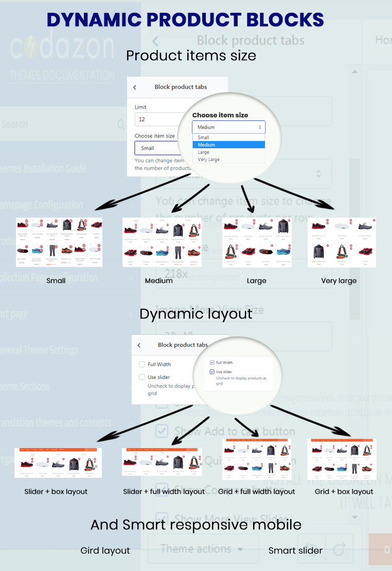392x571 pixels.
Task: Open the magnified Medium size select box
Action: pyautogui.click(x=228, y=127)
